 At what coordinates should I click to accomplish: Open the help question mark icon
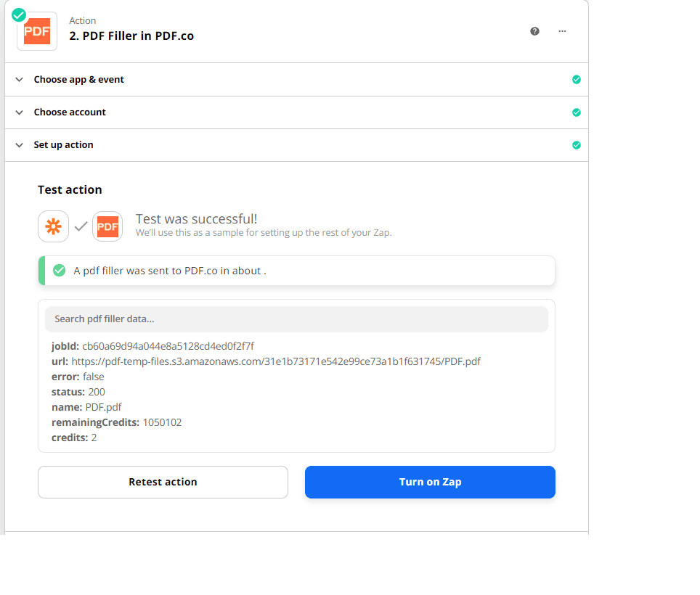click(x=534, y=31)
